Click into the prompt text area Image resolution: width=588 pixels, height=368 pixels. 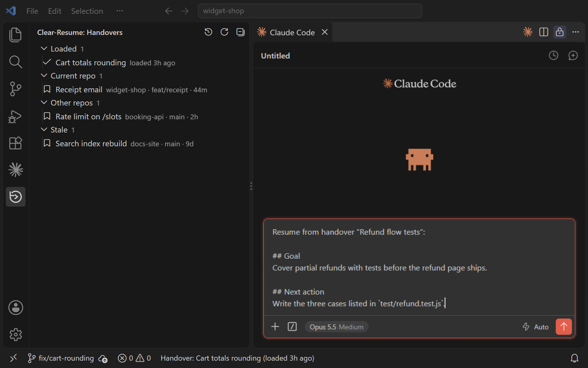pos(419,267)
